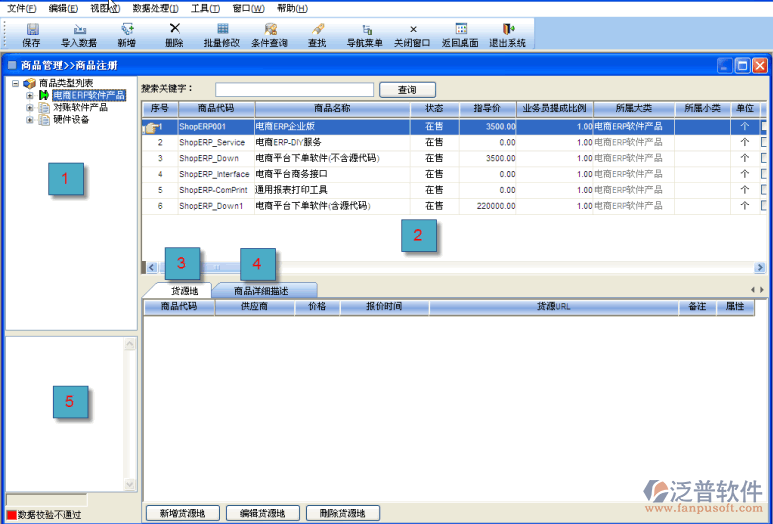Click the scroll-down arrow of lower-left panel
773x524 pixels.
click(130, 485)
